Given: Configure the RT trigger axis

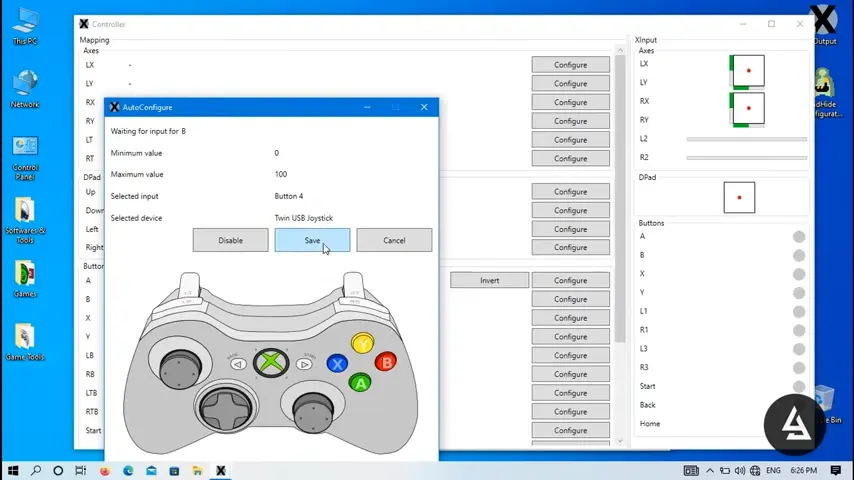Looking at the screenshot, I should (x=570, y=159).
